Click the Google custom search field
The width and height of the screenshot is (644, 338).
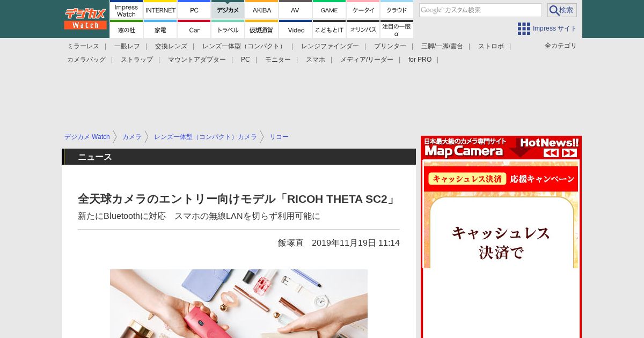[480, 10]
